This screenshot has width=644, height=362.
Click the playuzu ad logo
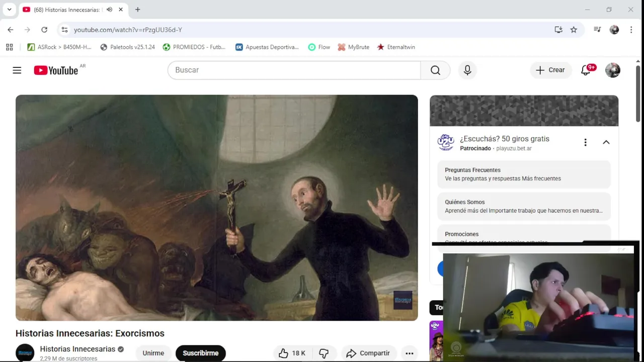click(446, 142)
